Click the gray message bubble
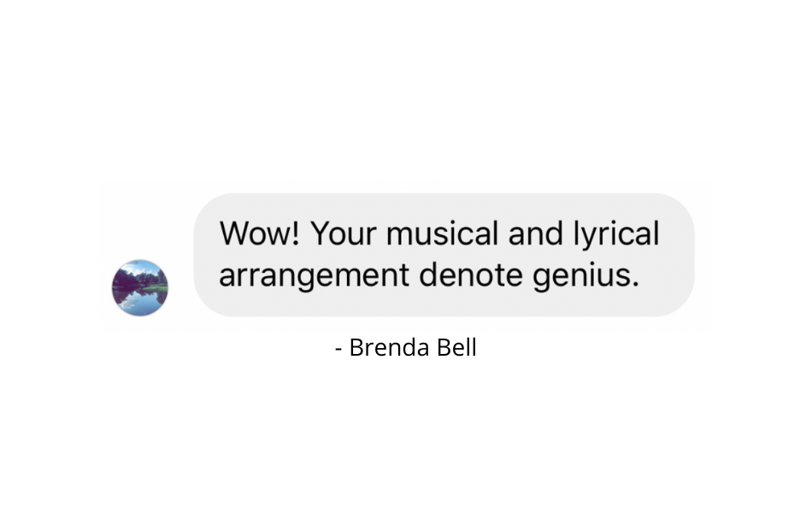The width and height of the screenshot is (812, 513). (444, 255)
